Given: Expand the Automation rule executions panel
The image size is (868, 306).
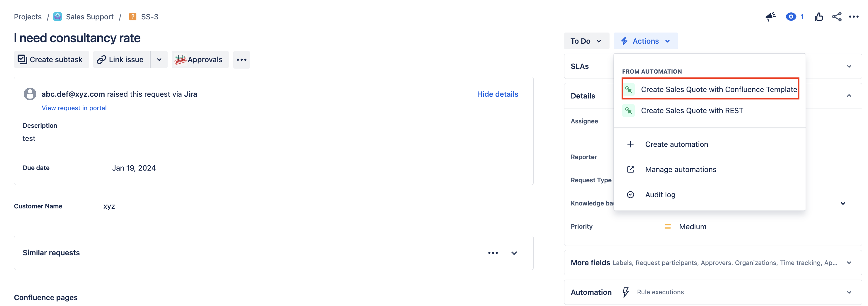Looking at the screenshot, I should 849,292.
